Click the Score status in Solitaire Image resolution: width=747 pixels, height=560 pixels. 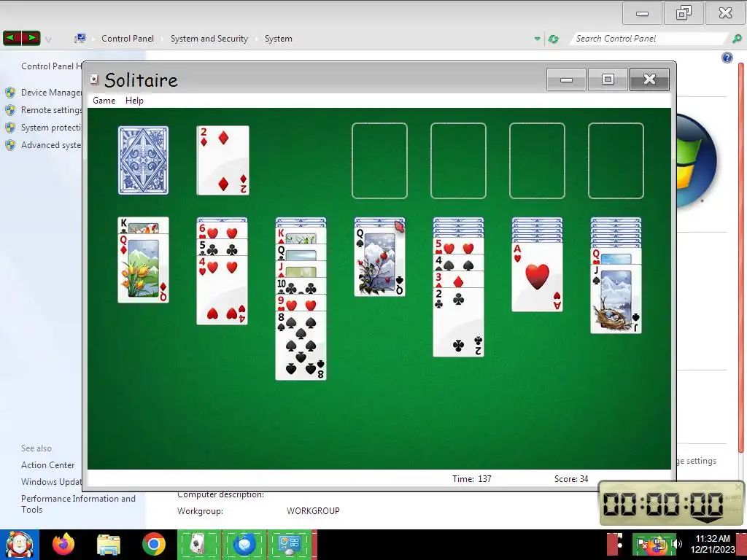571,478
